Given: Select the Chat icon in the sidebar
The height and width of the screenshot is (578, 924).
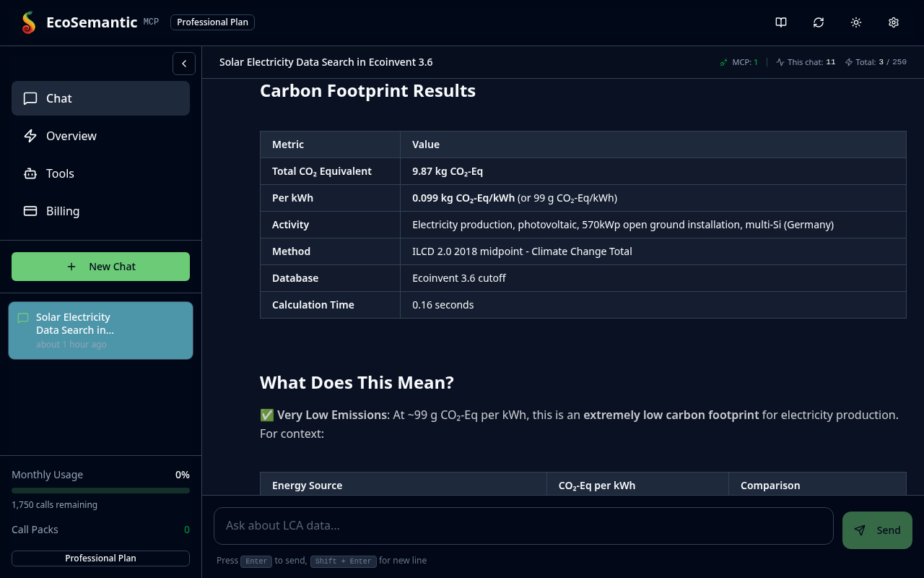Looking at the screenshot, I should pyautogui.click(x=30, y=98).
